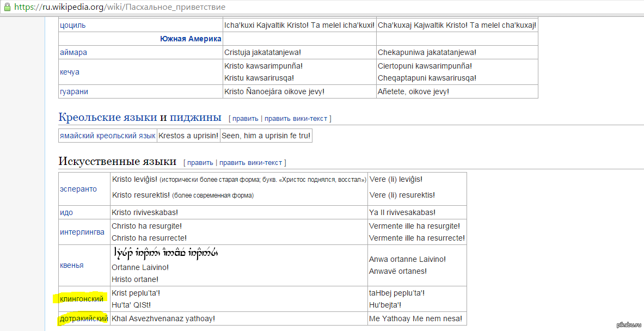Image resolution: width=644 pixels, height=331 pixels.
Task: Open the пиджины heading link
Action: click(195, 118)
